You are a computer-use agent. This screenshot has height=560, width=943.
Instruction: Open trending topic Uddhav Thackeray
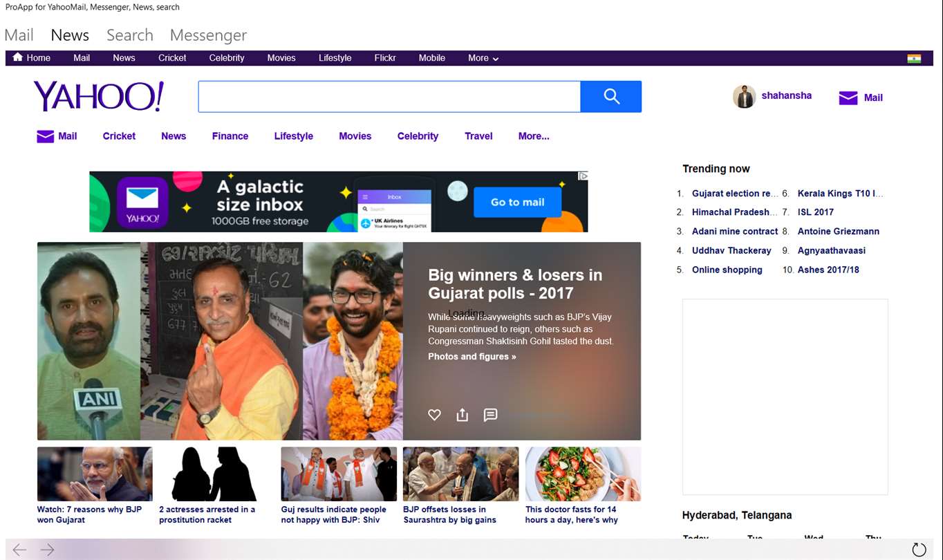(x=731, y=250)
